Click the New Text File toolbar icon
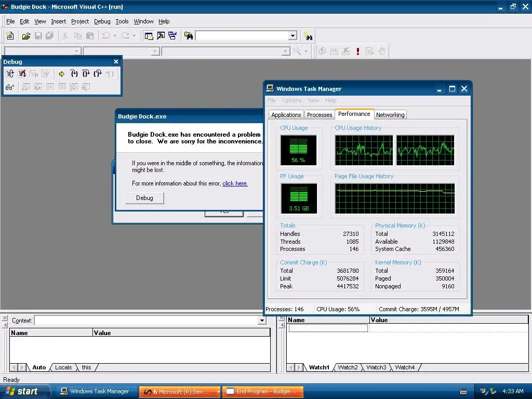The height and width of the screenshot is (399, 532). click(10, 36)
